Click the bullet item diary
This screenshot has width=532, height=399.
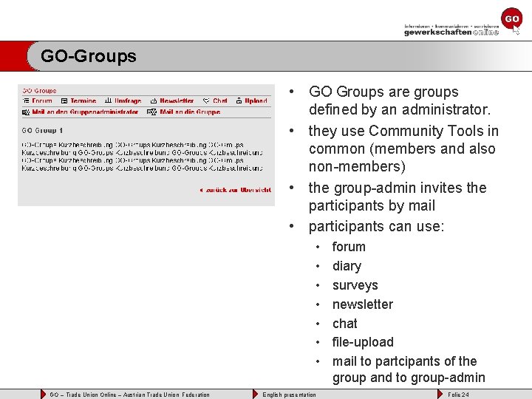pyautogui.click(x=347, y=266)
